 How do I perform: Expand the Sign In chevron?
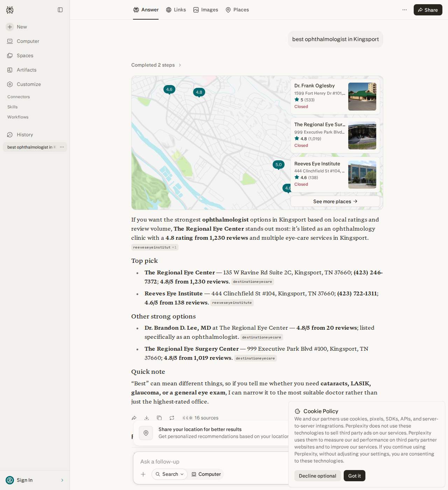click(x=62, y=480)
